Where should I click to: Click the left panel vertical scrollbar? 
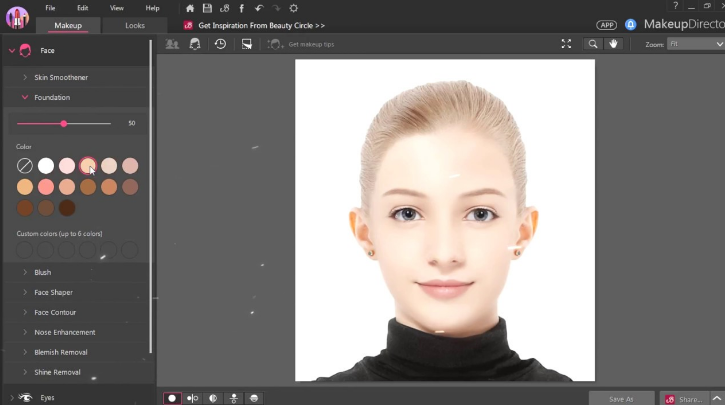pyautogui.click(x=150, y=196)
